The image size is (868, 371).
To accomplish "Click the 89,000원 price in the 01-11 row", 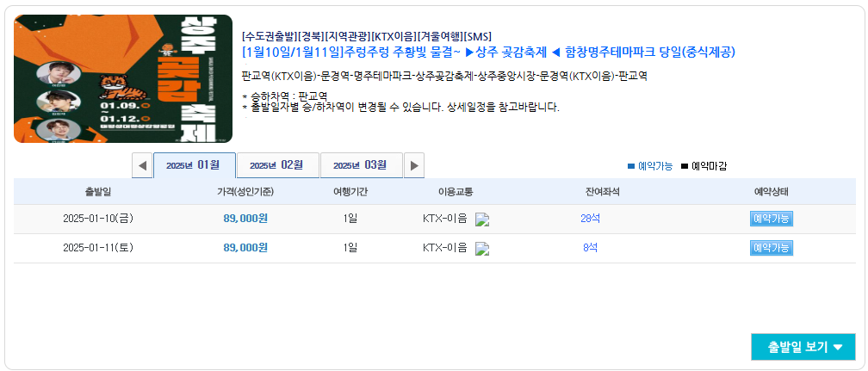I will (x=245, y=248).
